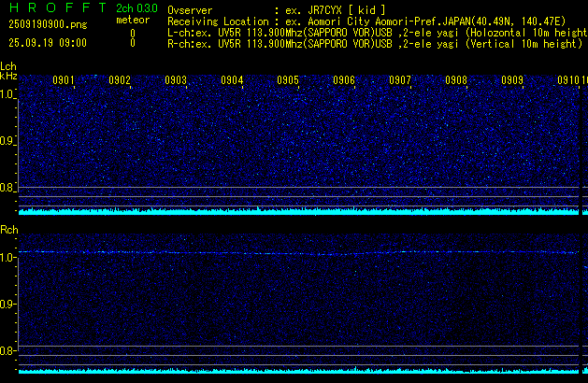Viewport: 588px width, 383px height.
Task: Click the 25.09.19 09:00 timestamp
Action: tap(47, 43)
